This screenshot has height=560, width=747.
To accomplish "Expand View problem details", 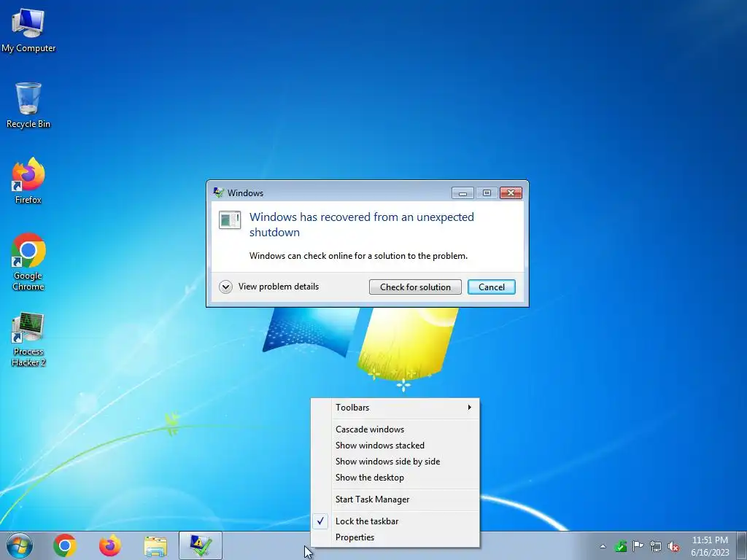I will click(269, 287).
